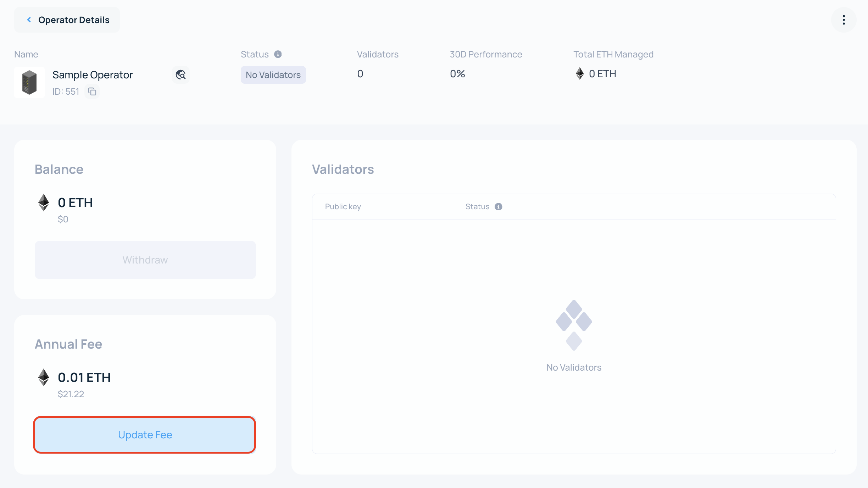
Task: Click the Sample Operator server avatar image
Action: point(29,82)
